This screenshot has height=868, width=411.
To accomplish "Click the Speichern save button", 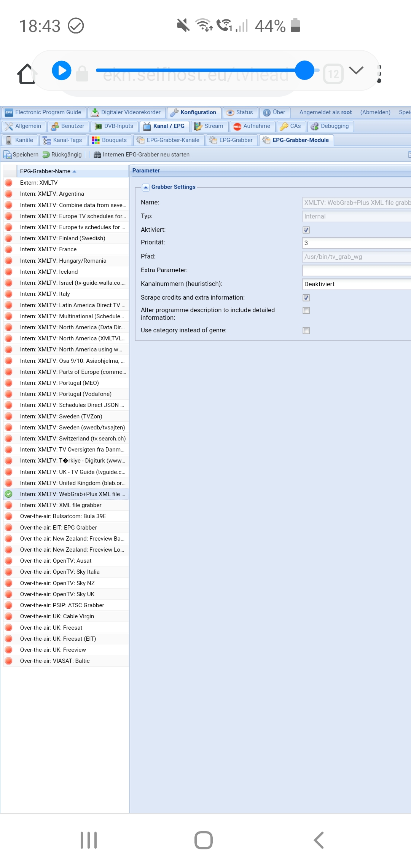I will [21, 155].
